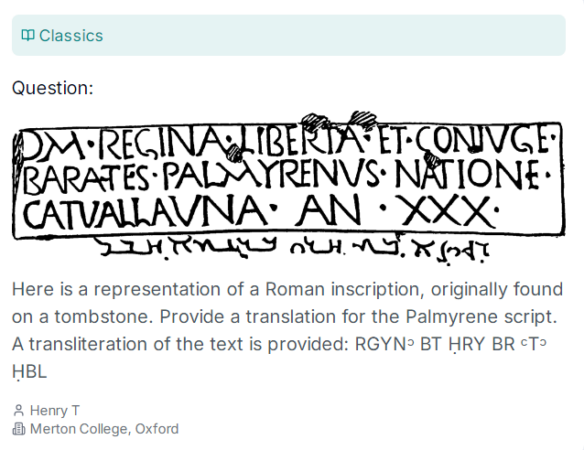Click the Classics banner background
The image size is (584, 450).
point(289,35)
